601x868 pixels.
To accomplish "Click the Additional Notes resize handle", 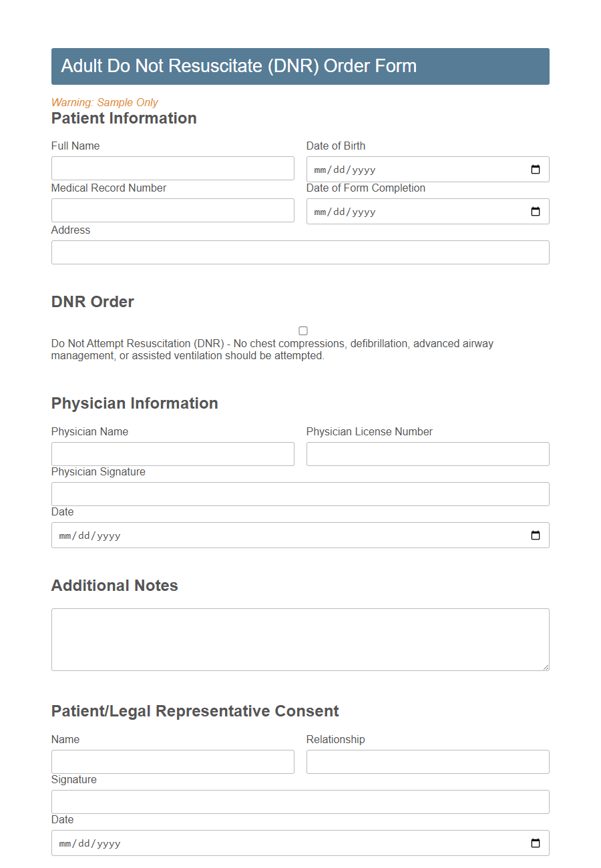I will click(546, 668).
